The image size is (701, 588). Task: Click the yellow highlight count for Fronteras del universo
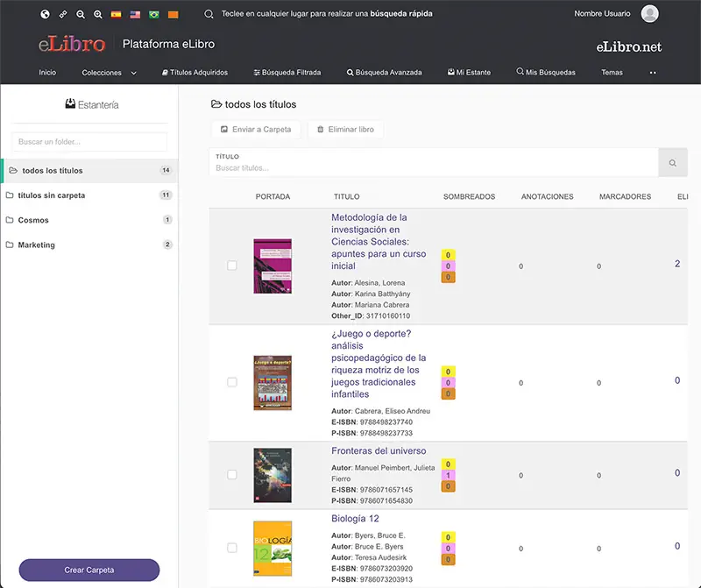point(450,462)
